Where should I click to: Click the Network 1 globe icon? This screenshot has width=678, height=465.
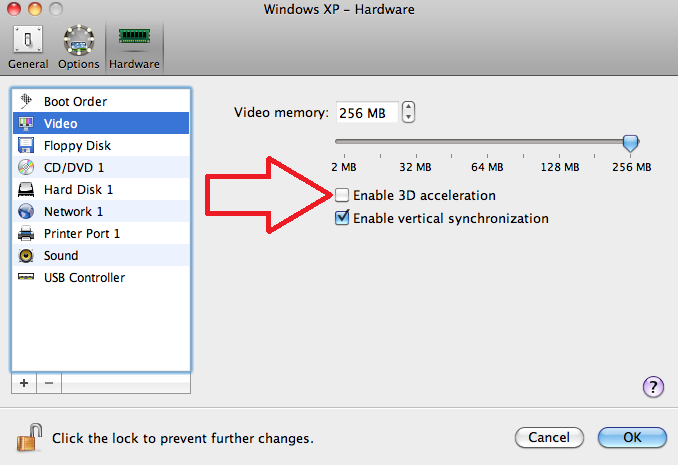[26, 212]
